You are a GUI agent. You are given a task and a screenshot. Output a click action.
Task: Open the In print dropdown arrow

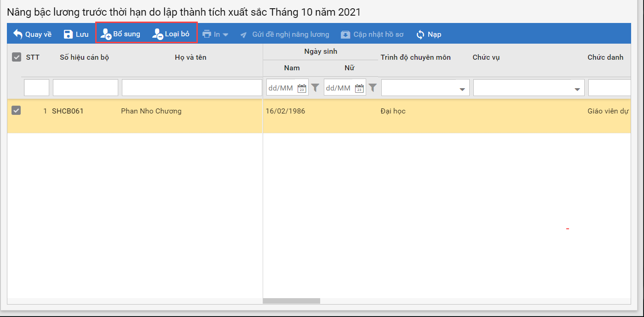coord(225,35)
